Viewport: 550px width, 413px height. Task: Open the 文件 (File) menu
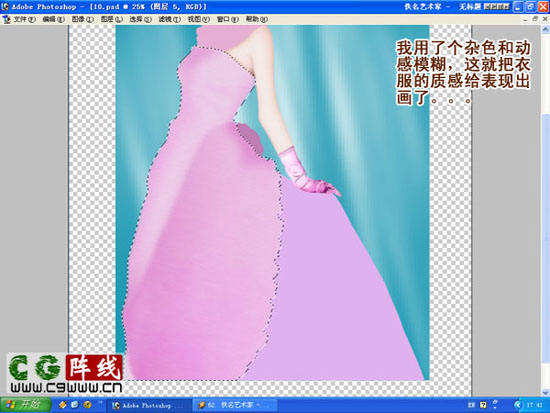pos(24,19)
